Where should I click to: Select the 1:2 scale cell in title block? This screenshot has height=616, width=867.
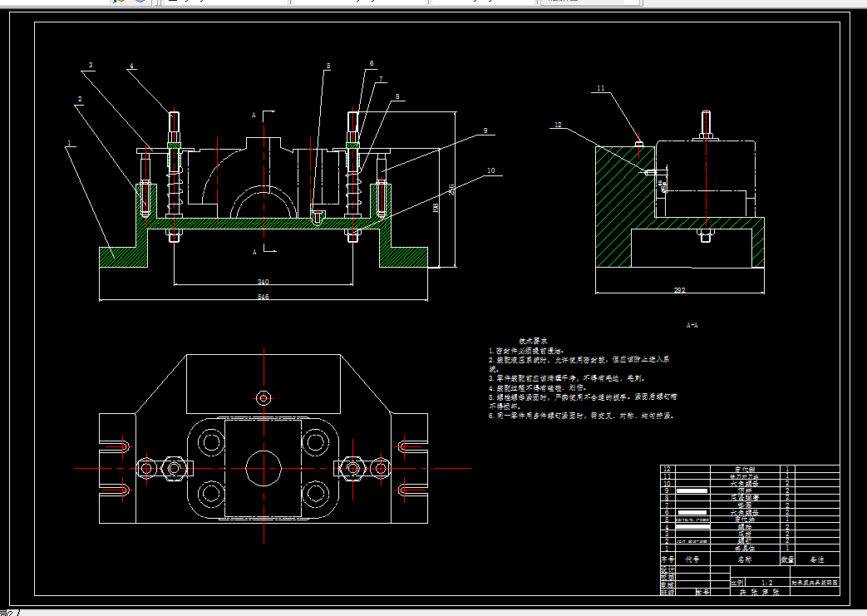click(x=767, y=583)
